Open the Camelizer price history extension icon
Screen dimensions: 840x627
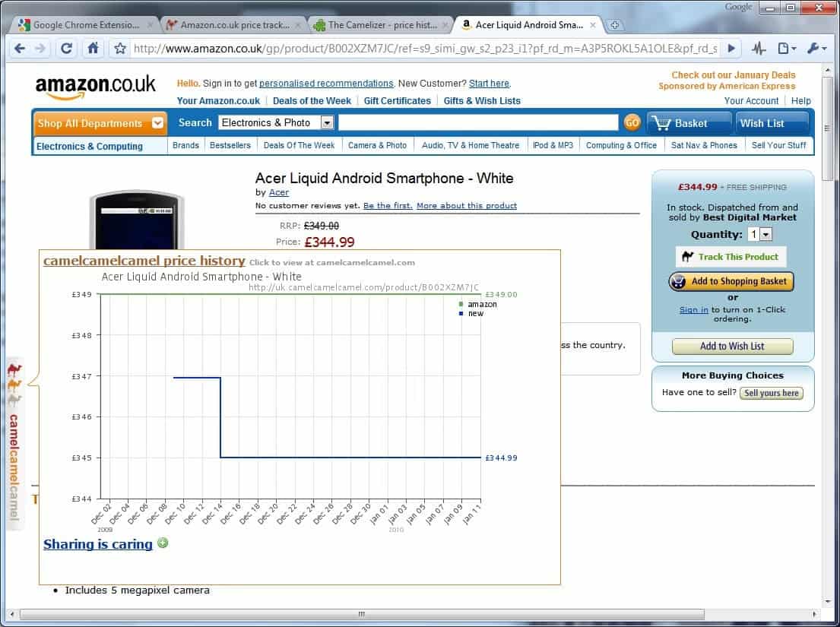tap(759, 49)
